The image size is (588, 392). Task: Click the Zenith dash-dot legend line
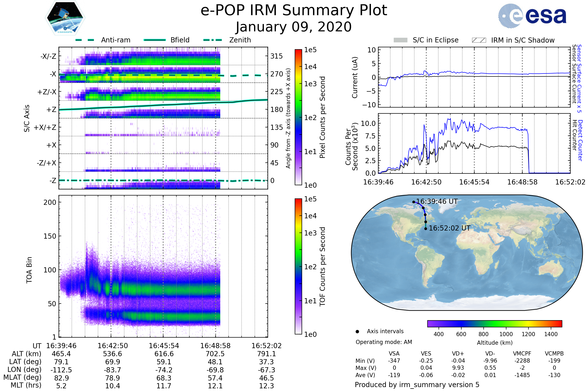(x=213, y=40)
